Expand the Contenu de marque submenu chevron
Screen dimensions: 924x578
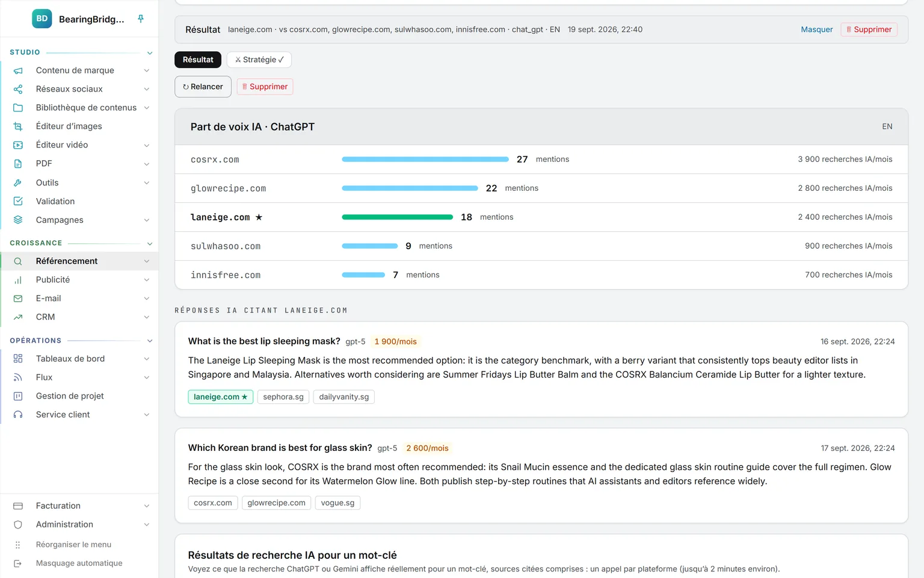click(147, 70)
